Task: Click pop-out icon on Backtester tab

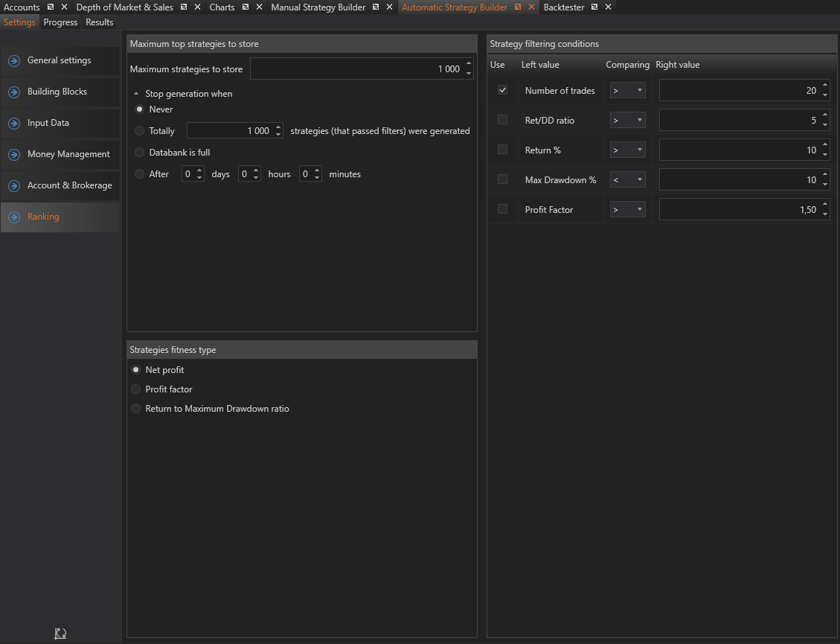Action: [x=595, y=7]
